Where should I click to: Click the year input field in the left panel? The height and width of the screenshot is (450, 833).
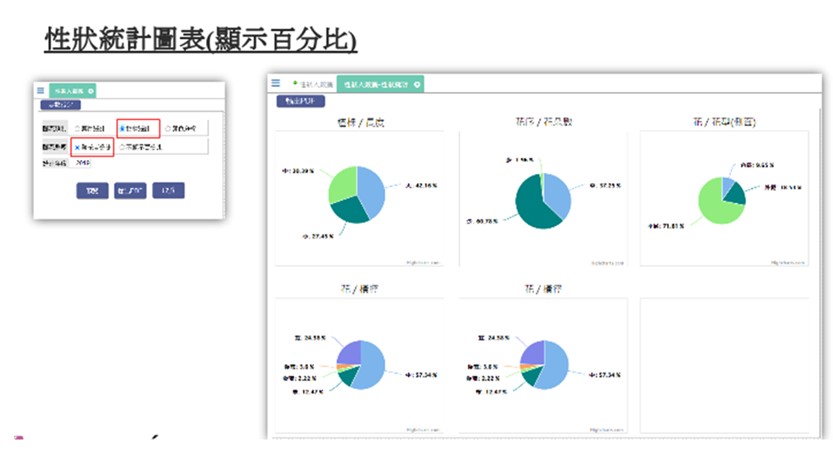pos(82,163)
